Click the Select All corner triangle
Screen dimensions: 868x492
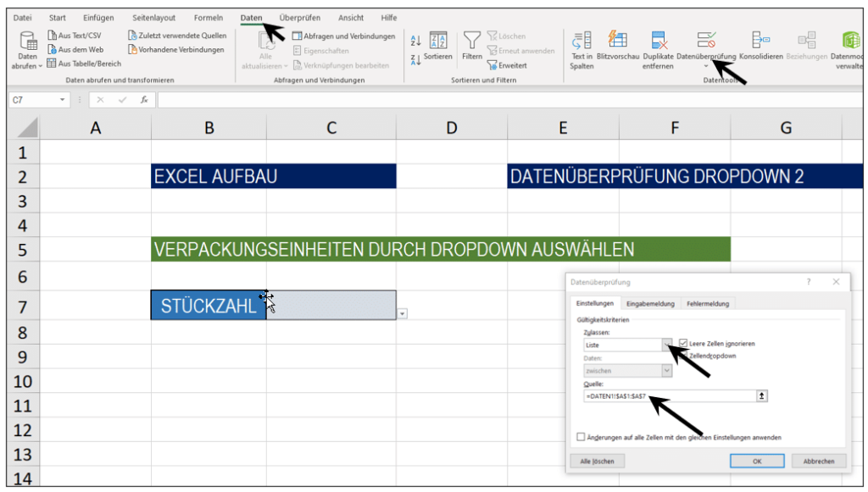pos(28,128)
